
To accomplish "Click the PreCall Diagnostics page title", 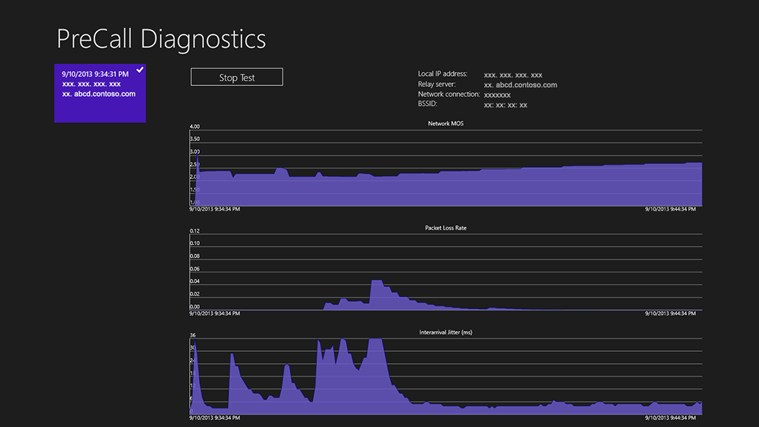I will pyautogui.click(x=161, y=39).
